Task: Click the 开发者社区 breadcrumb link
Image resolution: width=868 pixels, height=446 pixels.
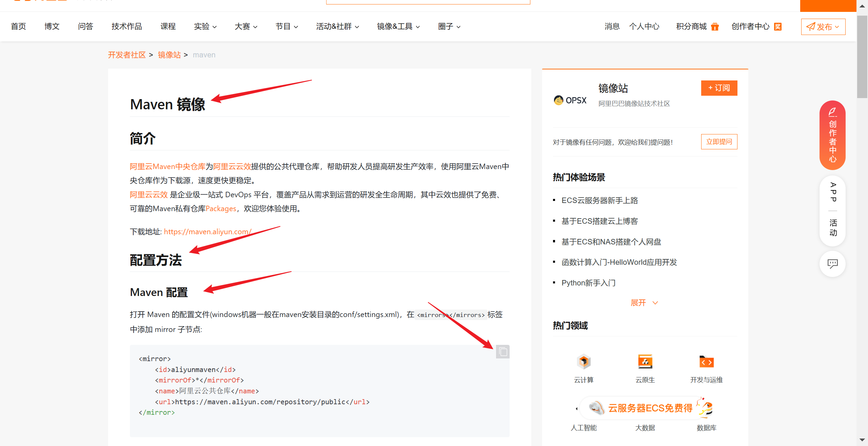Action: click(x=127, y=55)
